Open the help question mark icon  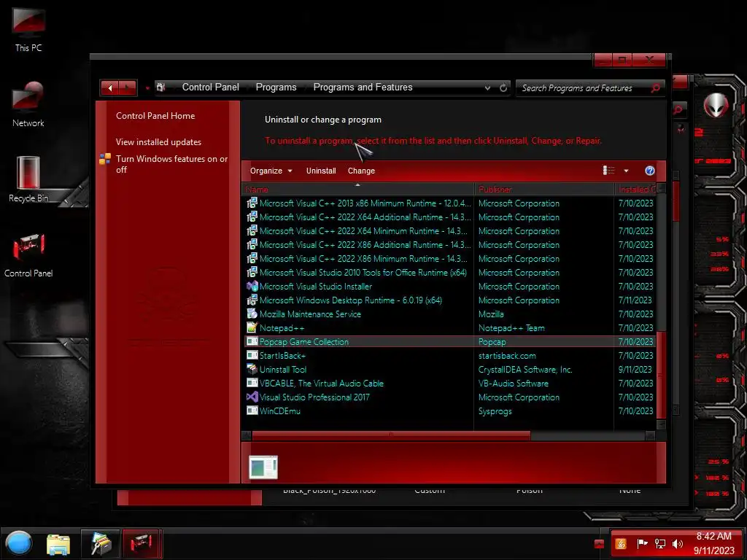point(649,171)
